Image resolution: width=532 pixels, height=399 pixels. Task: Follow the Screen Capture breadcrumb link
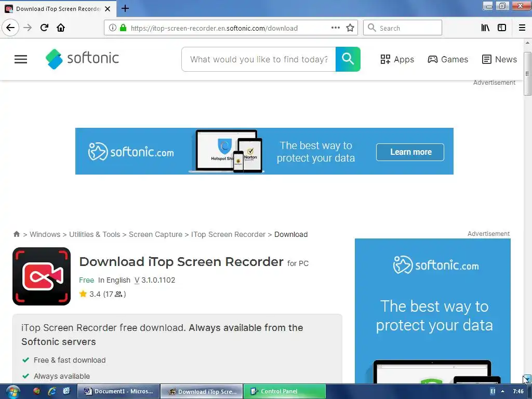pos(155,234)
